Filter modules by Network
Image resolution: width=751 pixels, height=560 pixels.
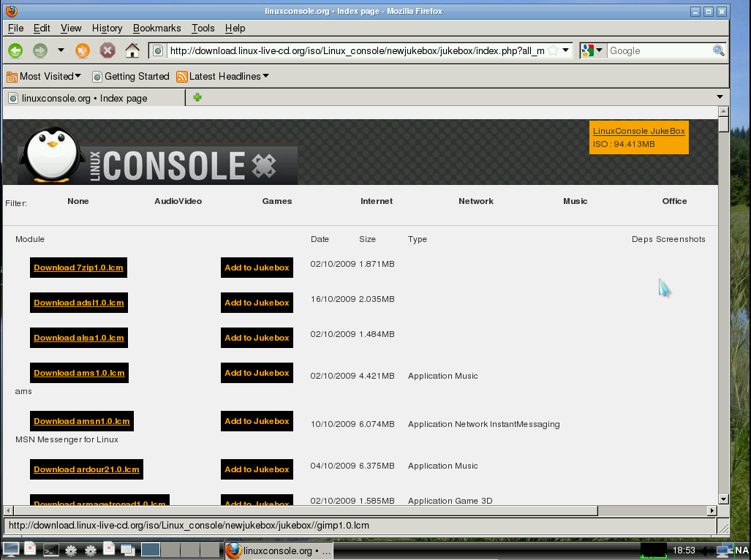[475, 201]
